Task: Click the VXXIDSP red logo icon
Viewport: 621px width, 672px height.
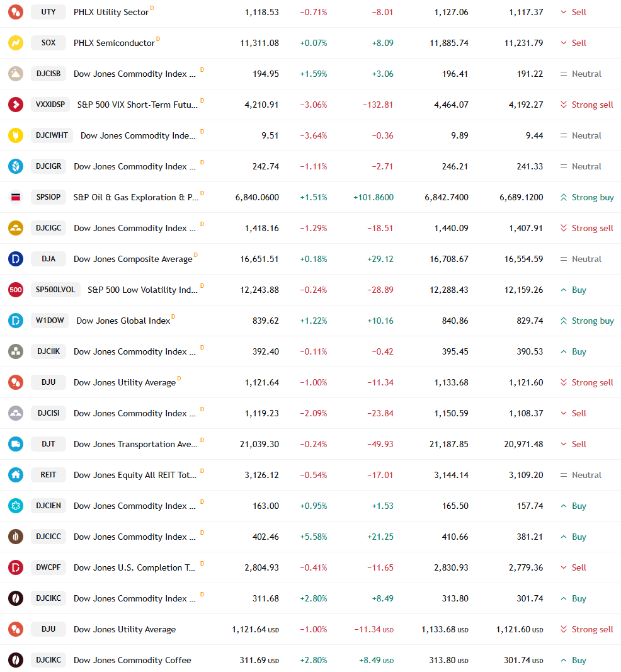Action: click(x=16, y=105)
